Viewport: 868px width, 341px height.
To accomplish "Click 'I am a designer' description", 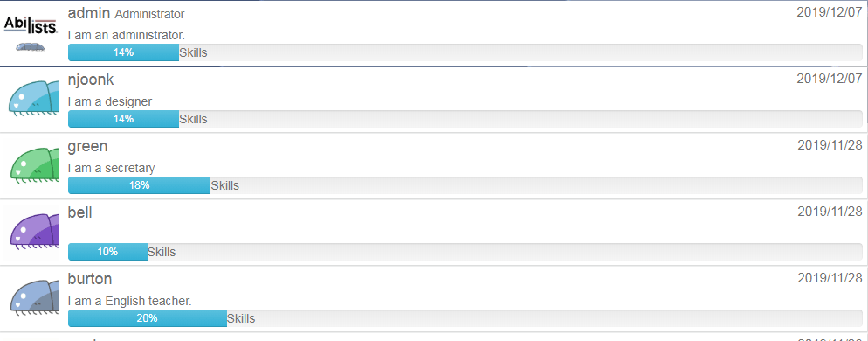I will click(x=110, y=102).
